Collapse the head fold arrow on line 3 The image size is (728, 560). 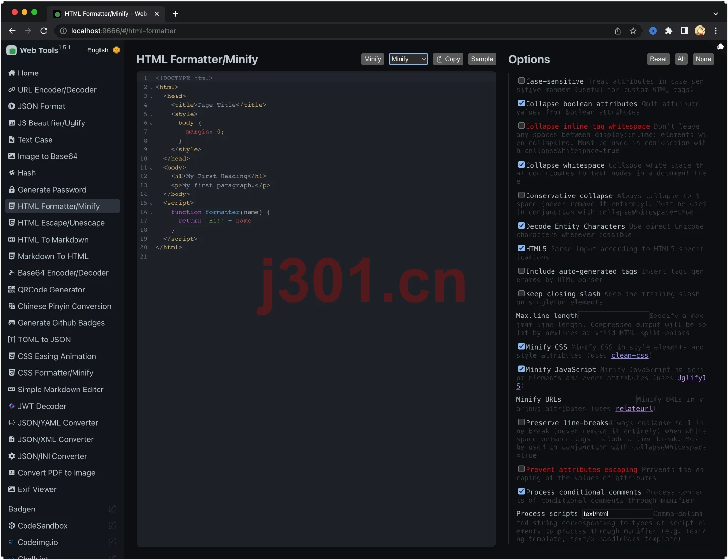(x=151, y=97)
